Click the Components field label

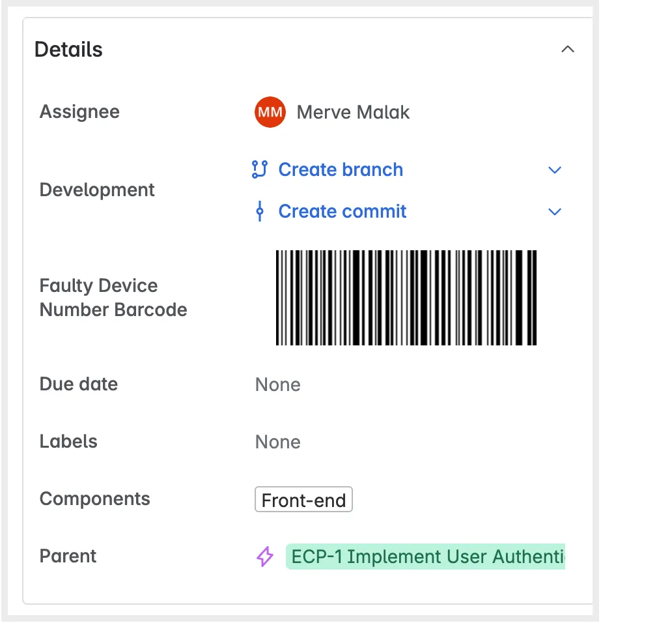click(94, 499)
